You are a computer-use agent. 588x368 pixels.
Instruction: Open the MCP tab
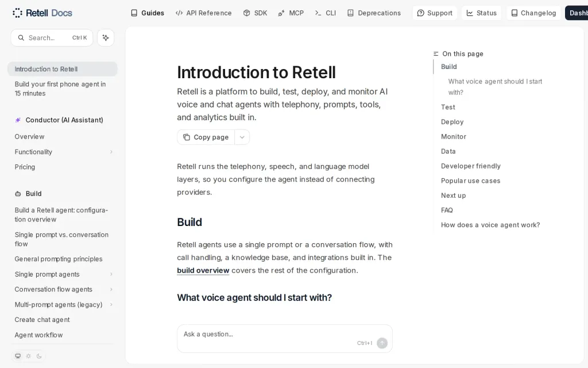[291, 13]
